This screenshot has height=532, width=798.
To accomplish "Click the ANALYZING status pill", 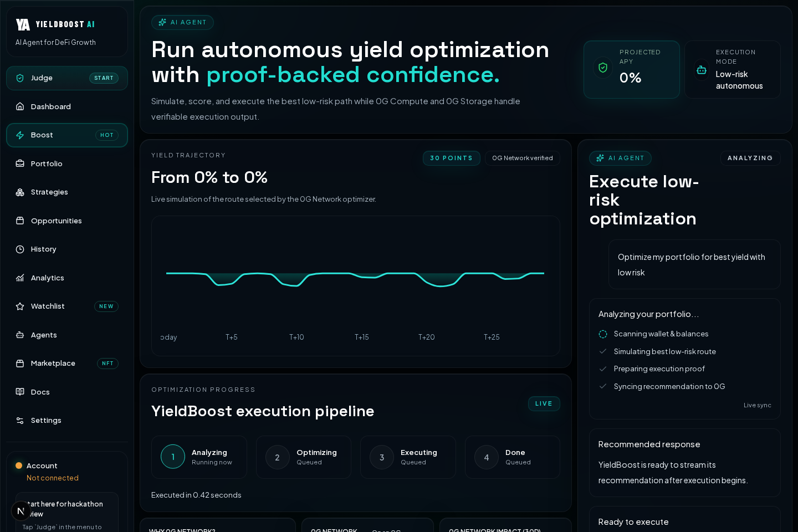I will click(x=750, y=158).
